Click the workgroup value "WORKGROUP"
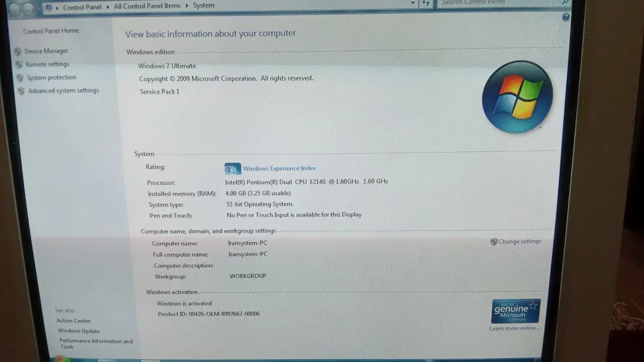Viewport: 644px width, 362px height. coord(248,276)
